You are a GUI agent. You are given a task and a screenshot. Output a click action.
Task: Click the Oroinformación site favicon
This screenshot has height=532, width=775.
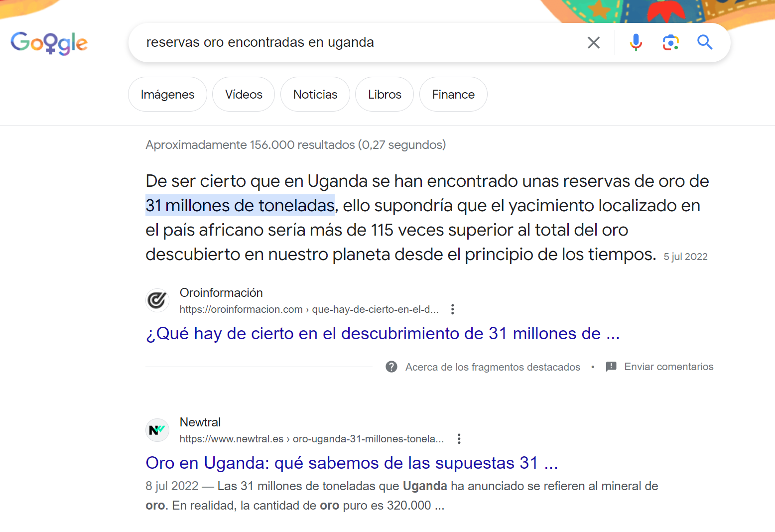coord(157,300)
